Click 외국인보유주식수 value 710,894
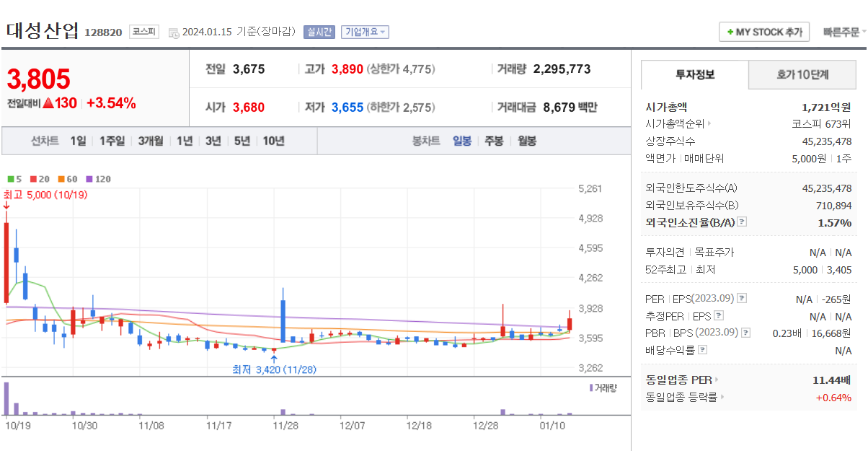The height and width of the screenshot is (451, 868). click(833, 205)
